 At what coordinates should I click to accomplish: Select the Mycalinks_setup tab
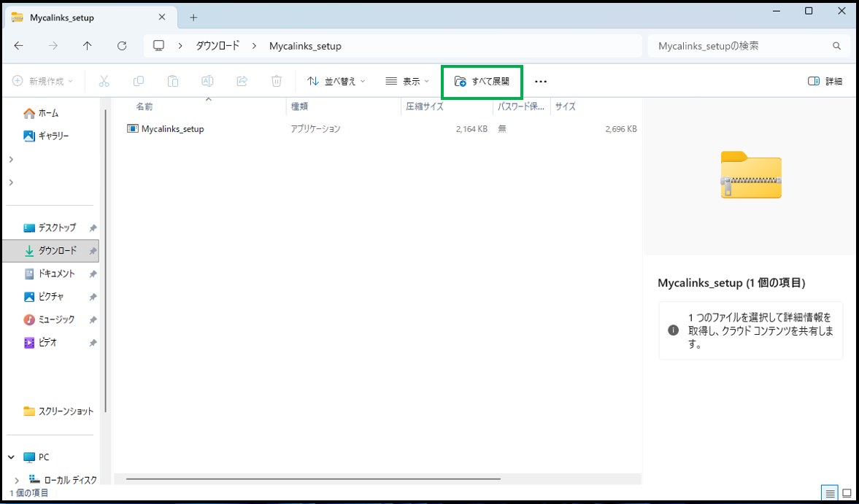(x=62, y=18)
